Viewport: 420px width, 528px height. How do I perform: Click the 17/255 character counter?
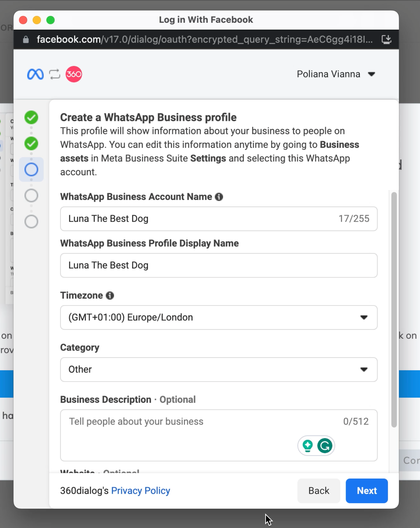pyautogui.click(x=354, y=219)
